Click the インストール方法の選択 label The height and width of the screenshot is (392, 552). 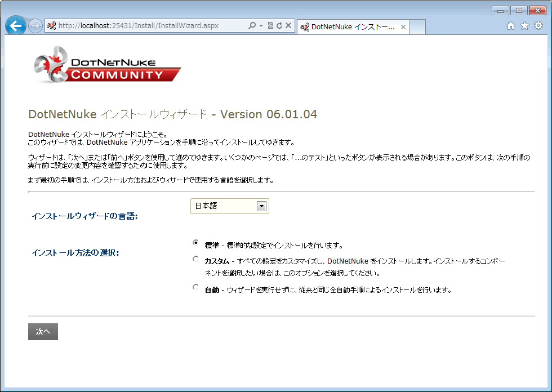[x=75, y=253]
